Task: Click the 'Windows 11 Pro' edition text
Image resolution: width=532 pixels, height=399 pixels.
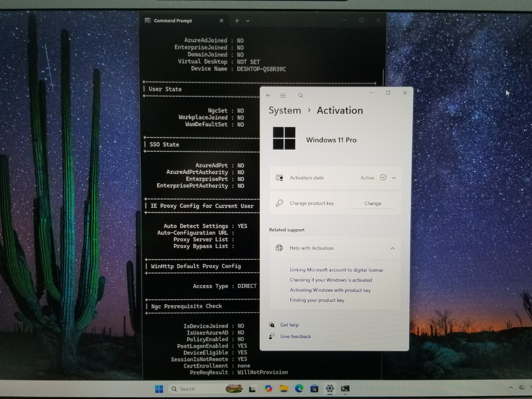Action: pos(331,140)
